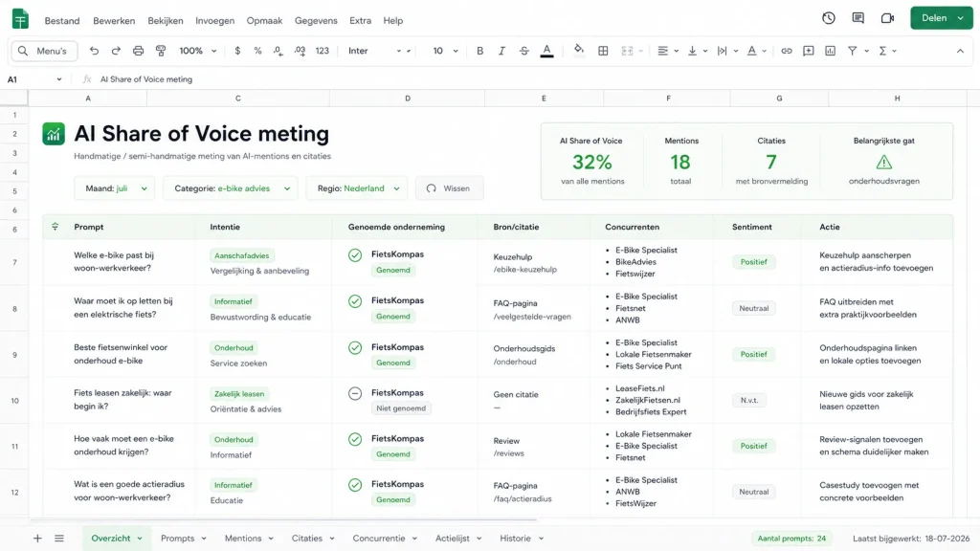Screen dimensions: 980x551
Task: Click the merge cells icon
Action: 627,51
